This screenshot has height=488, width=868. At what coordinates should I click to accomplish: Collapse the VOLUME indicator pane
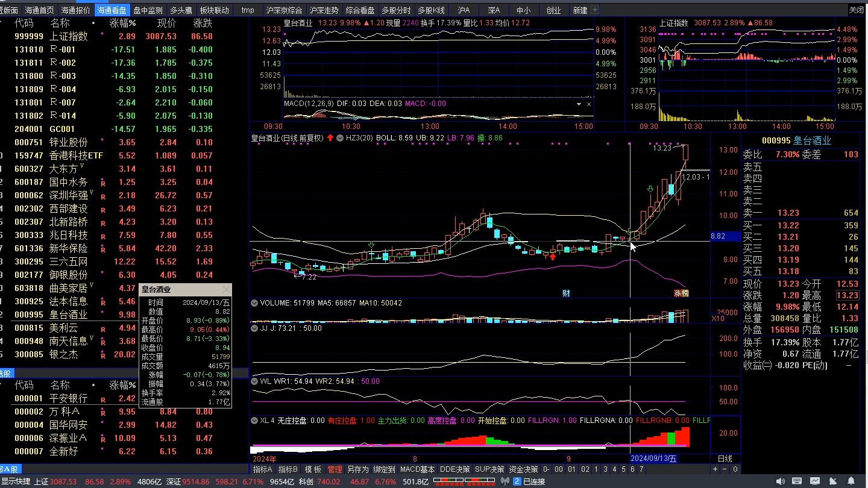click(254, 303)
